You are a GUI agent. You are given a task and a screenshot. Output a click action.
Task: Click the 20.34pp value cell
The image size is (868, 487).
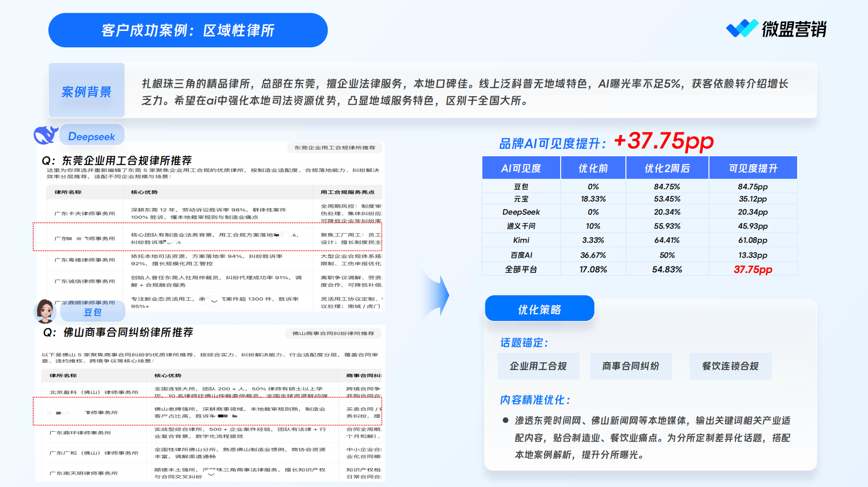(753, 212)
